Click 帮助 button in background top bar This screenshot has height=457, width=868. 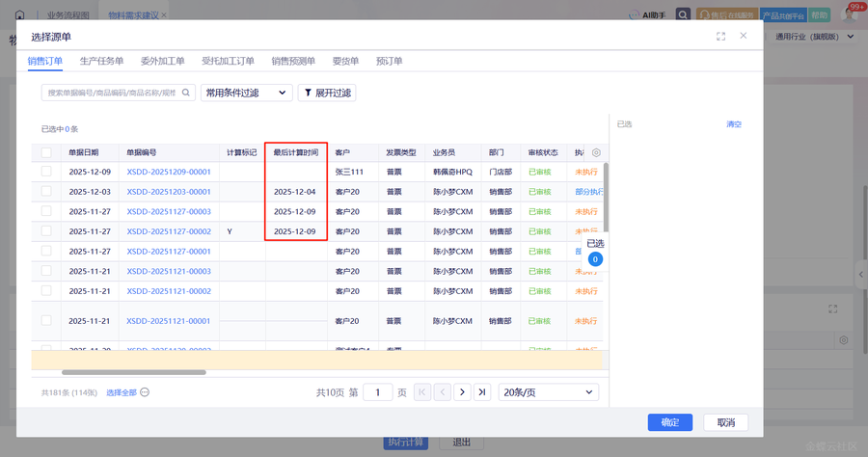(819, 14)
